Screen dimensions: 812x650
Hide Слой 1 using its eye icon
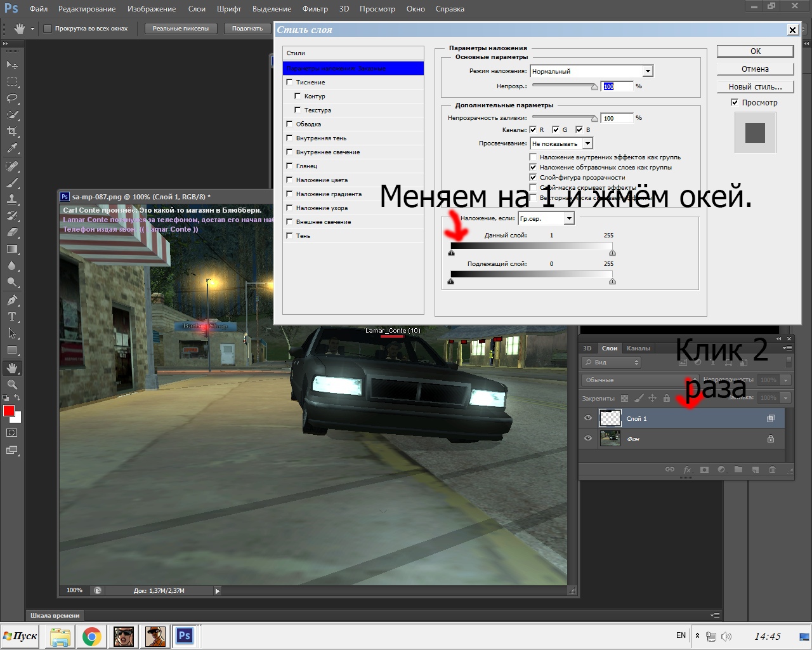coord(588,418)
